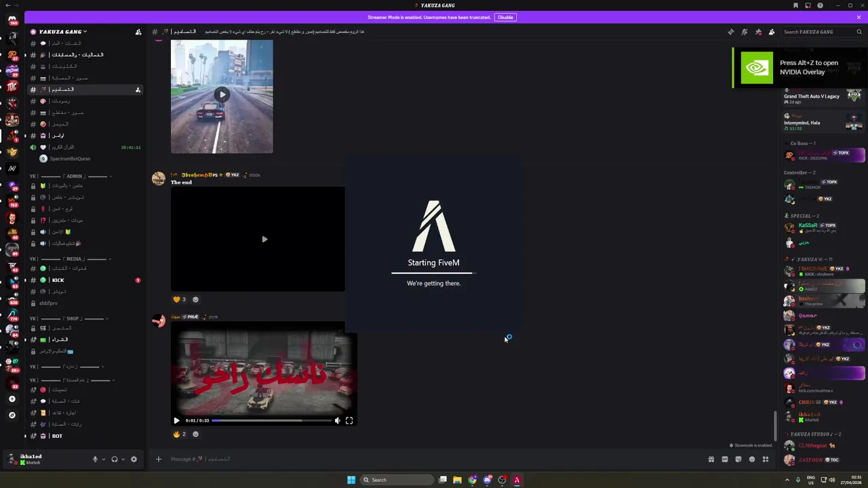868x488 pixels.
Task: Play the 0:33 video
Action: pyautogui.click(x=176, y=420)
